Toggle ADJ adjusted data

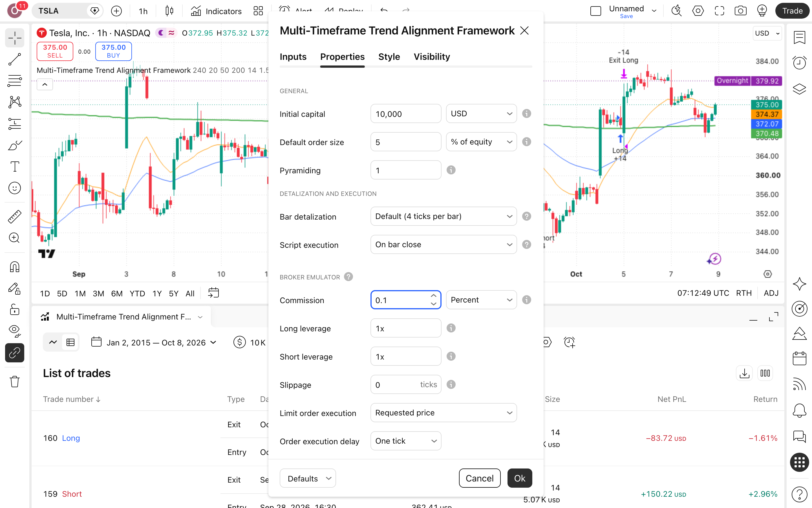click(x=771, y=293)
